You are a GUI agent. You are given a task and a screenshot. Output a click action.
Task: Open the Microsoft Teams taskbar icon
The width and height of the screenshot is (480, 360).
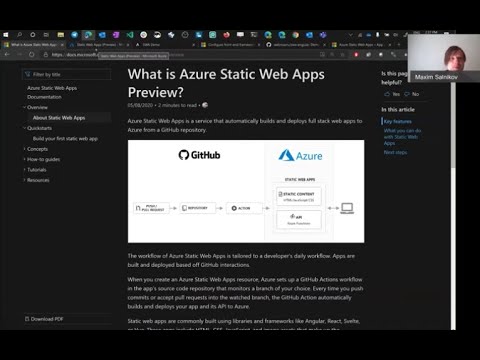(323, 35)
